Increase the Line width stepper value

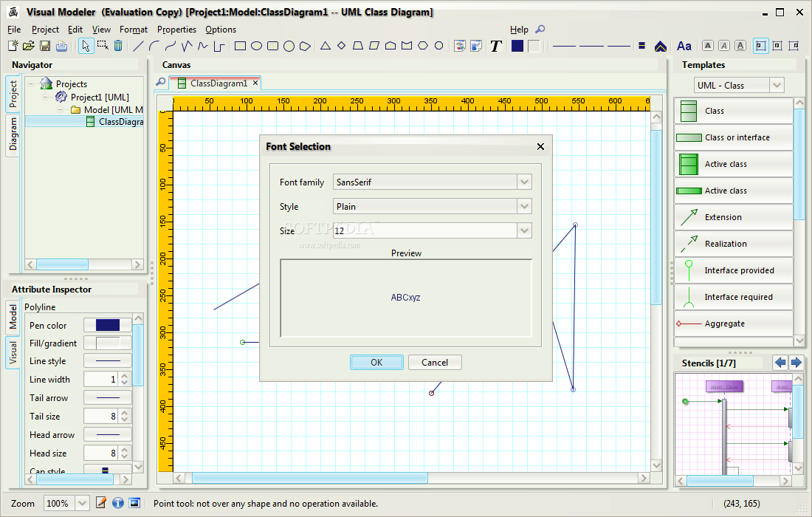[x=124, y=376]
